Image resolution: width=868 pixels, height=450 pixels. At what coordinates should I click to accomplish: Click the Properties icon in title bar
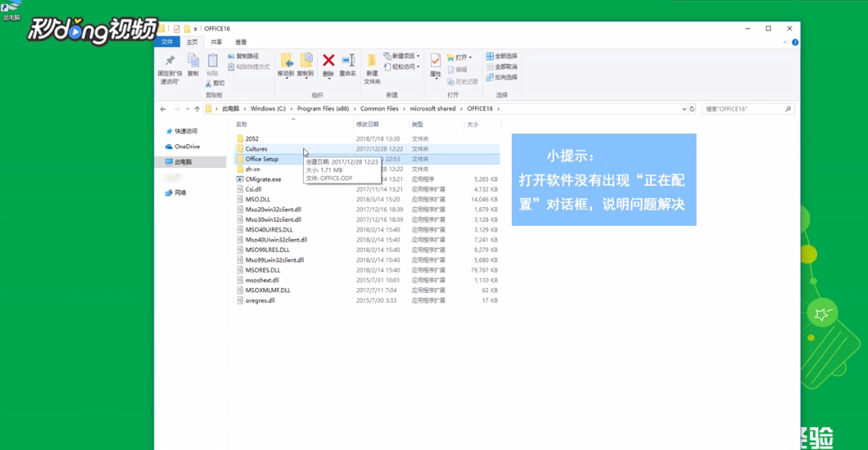point(177,29)
